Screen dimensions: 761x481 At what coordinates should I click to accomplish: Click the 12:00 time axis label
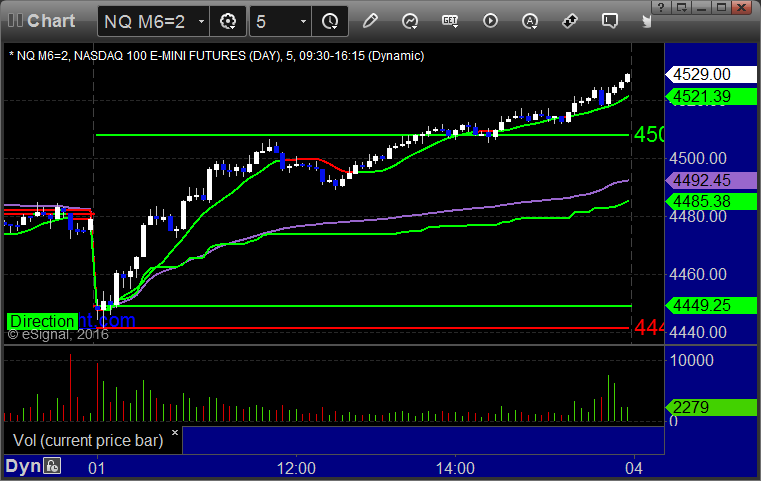tap(296, 468)
